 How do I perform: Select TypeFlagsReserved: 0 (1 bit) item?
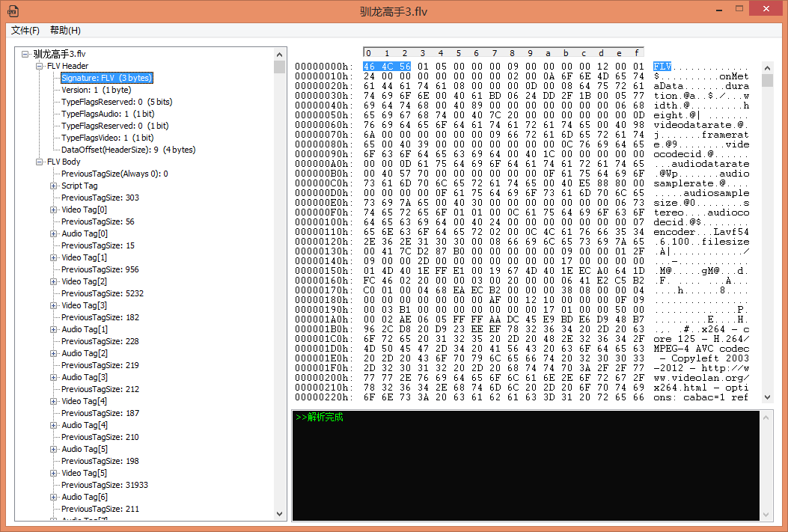(114, 126)
